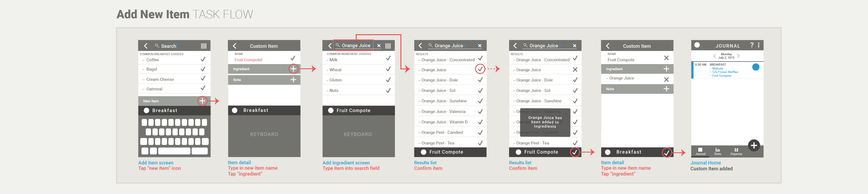Select 'COMMON BREAKFAST CHOICES' heading
Screen dimensions: 868x194
point(162,54)
